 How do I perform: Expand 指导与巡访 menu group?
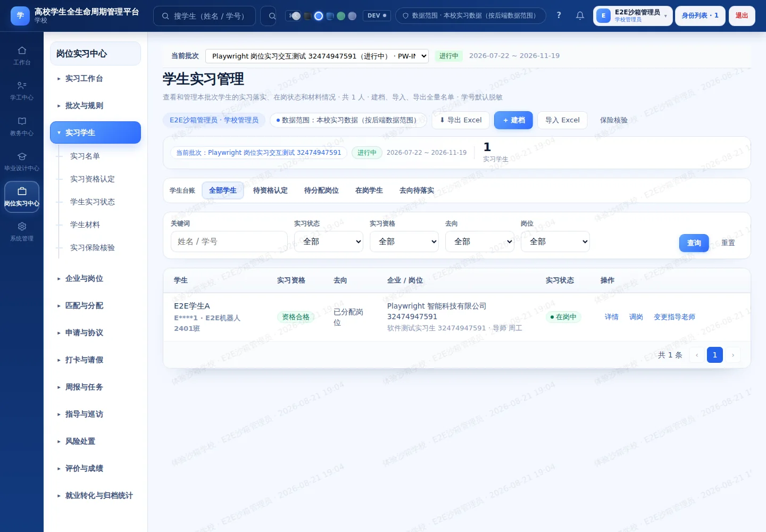pyautogui.click(x=95, y=414)
